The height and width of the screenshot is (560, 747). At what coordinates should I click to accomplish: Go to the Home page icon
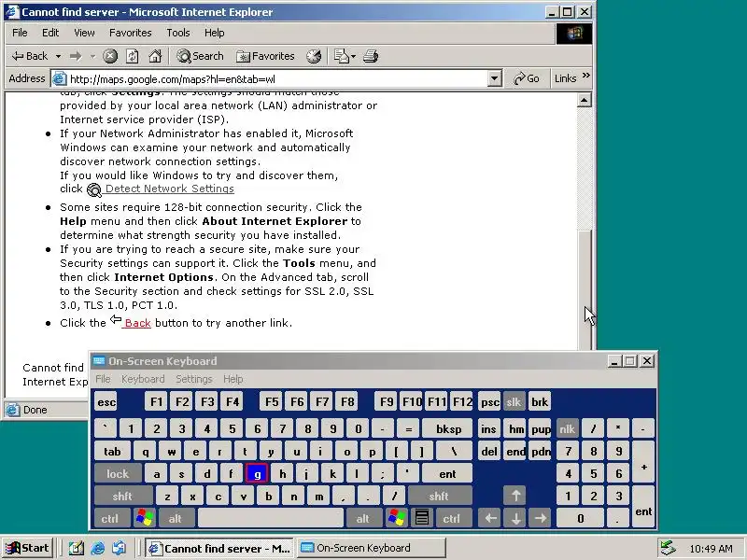click(x=155, y=56)
